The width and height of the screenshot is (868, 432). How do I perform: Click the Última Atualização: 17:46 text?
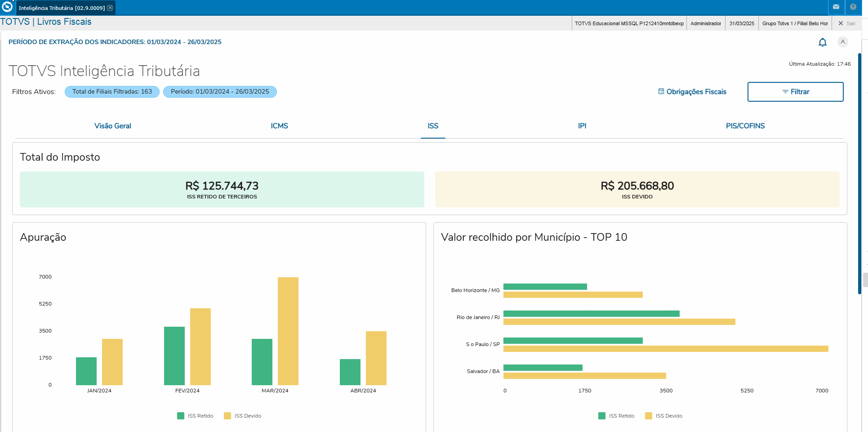(820, 64)
